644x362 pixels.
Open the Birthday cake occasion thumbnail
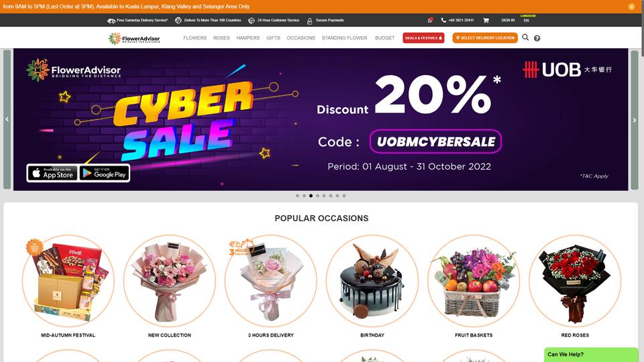coord(372,281)
